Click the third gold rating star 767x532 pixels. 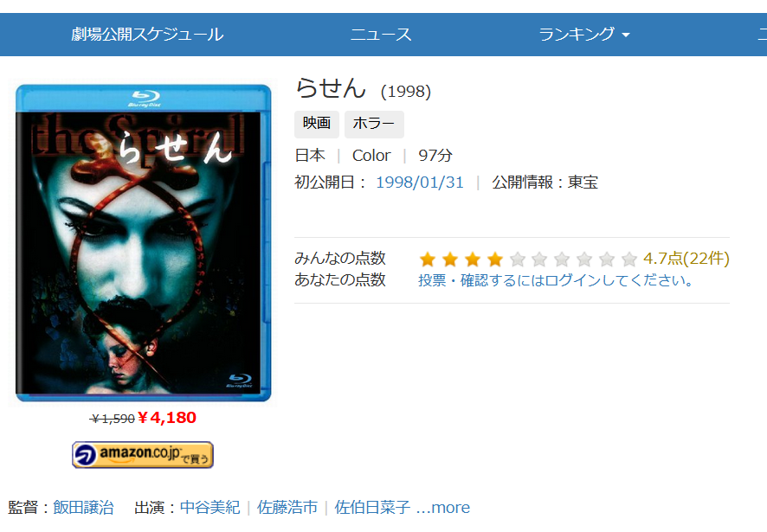(473, 260)
